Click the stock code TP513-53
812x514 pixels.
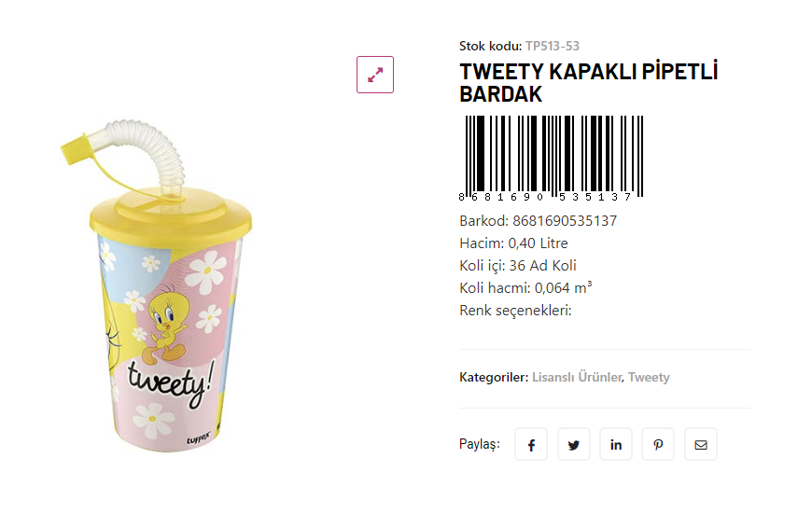pyautogui.click(x=552, y=46)
